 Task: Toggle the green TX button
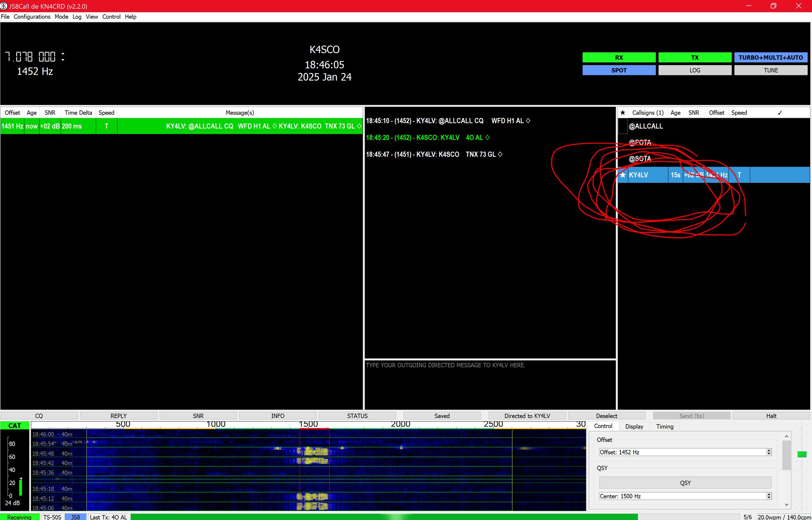click(695, 58)
